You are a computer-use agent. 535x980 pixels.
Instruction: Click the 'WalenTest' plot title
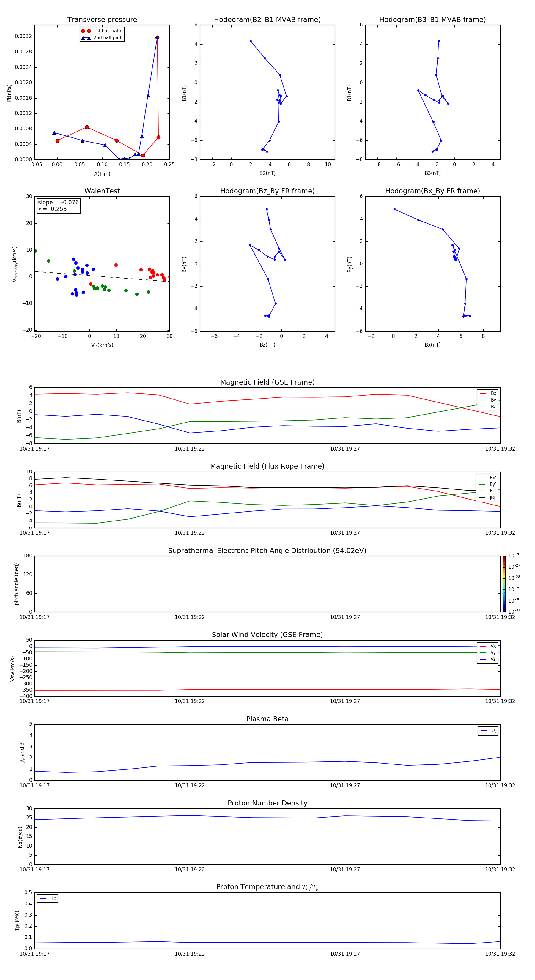pos(102,191)
